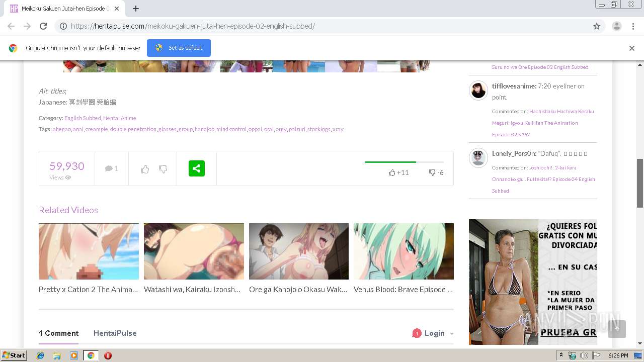Open Venus Blood: Brave Episode title
This screenshot has width=644, height=362.
(404, 290)
